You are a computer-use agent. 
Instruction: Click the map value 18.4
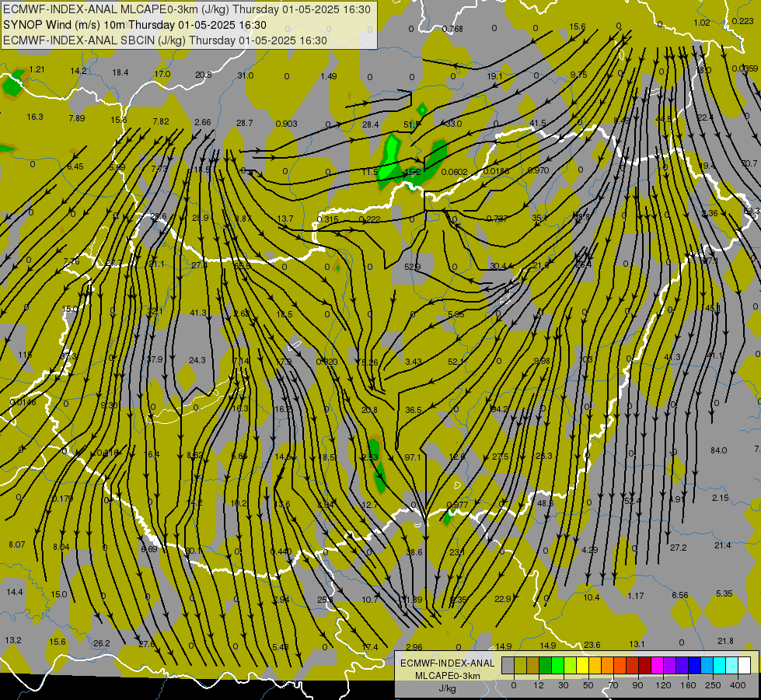[x=120, y=72]
